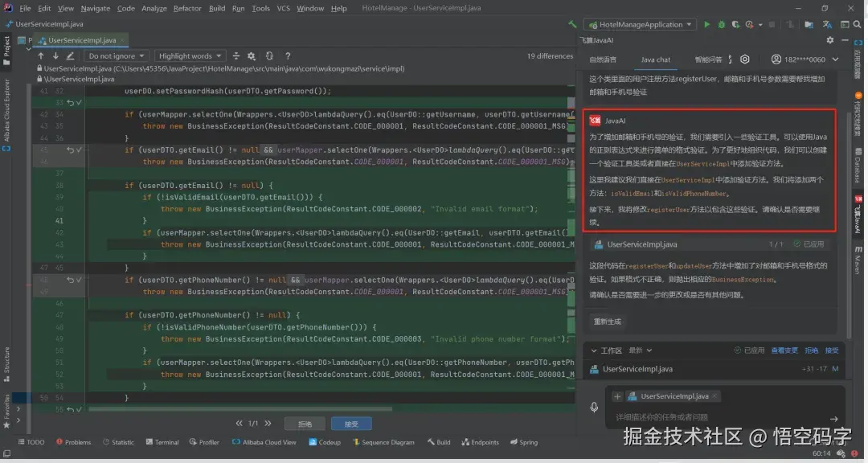
Task: Expand profiler run options dropdown arrow
Action: (x=760, y=24)
